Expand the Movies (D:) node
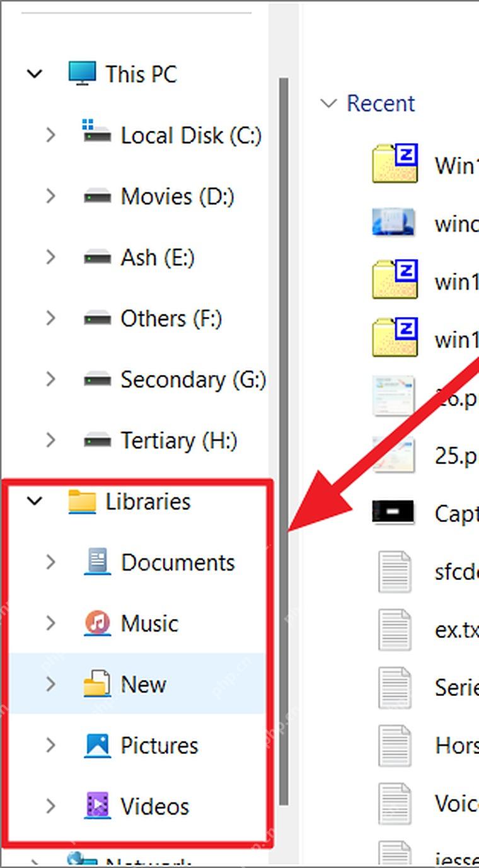479x868 pixels. (50, 196)
